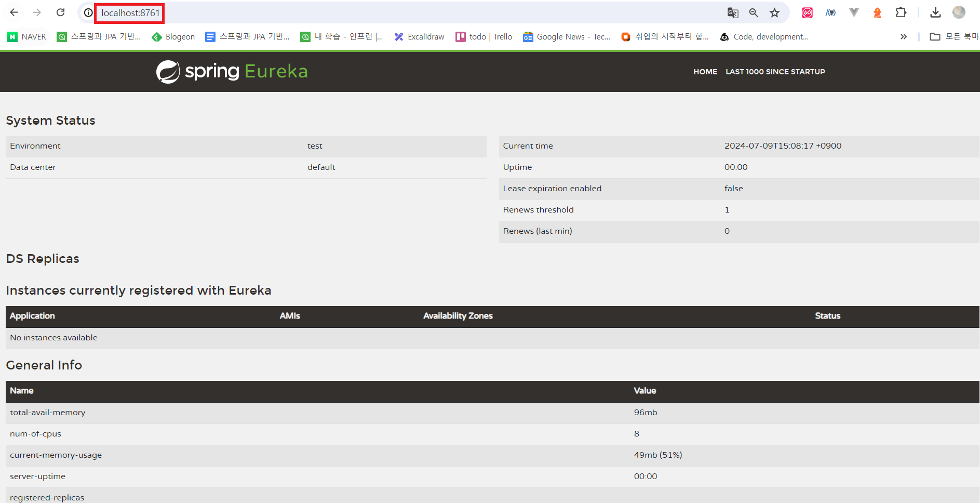Open the blue broadcast extension icon

[x=831, y=13]
